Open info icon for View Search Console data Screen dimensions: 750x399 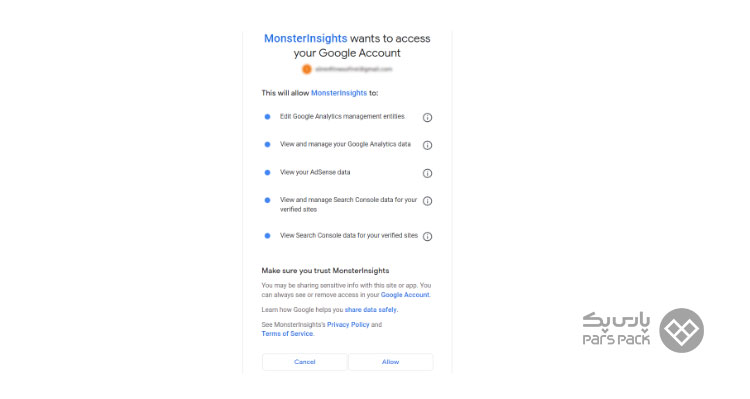pos(427,236)
